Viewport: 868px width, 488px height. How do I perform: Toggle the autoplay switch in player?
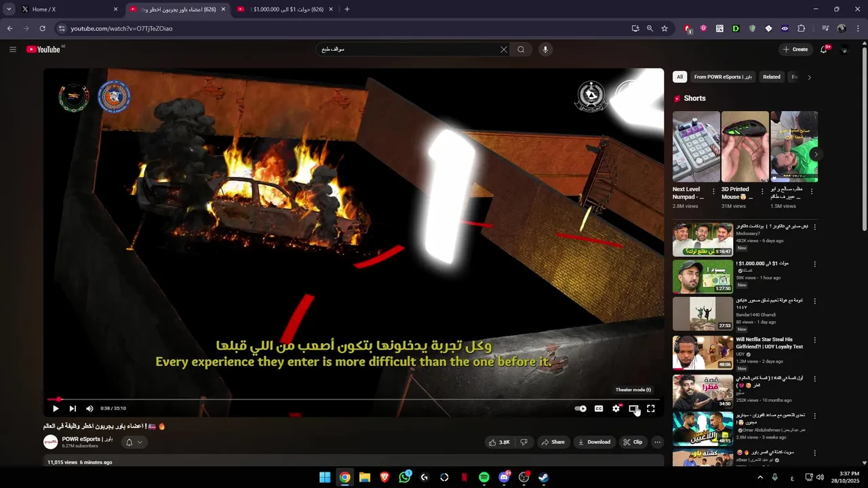click(x=580, y=408)
